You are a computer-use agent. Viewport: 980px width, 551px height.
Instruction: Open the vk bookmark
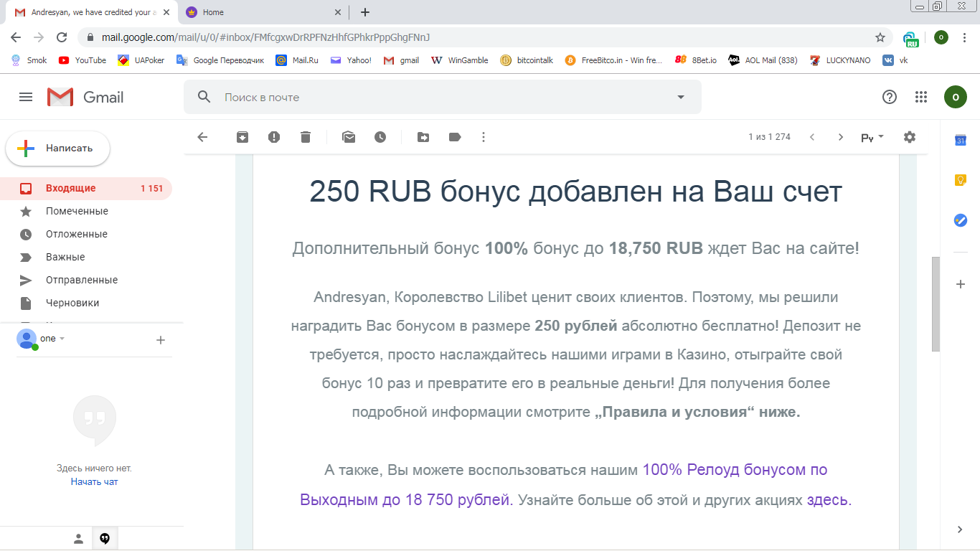point(895,60)
